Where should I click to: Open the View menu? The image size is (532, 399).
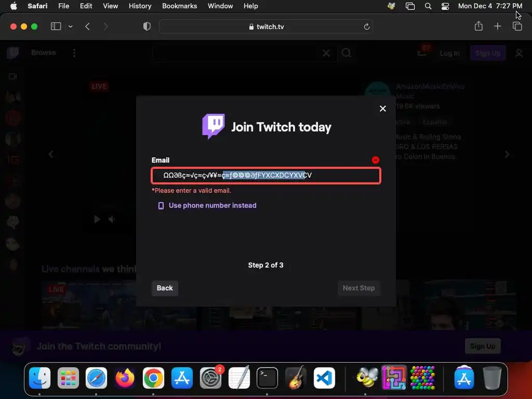click(x=110, y=6)
